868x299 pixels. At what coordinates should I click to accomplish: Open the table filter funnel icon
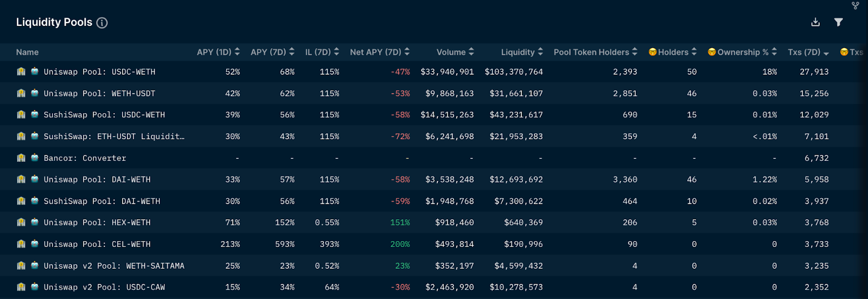pyautogui.click(x=839, y=22)
